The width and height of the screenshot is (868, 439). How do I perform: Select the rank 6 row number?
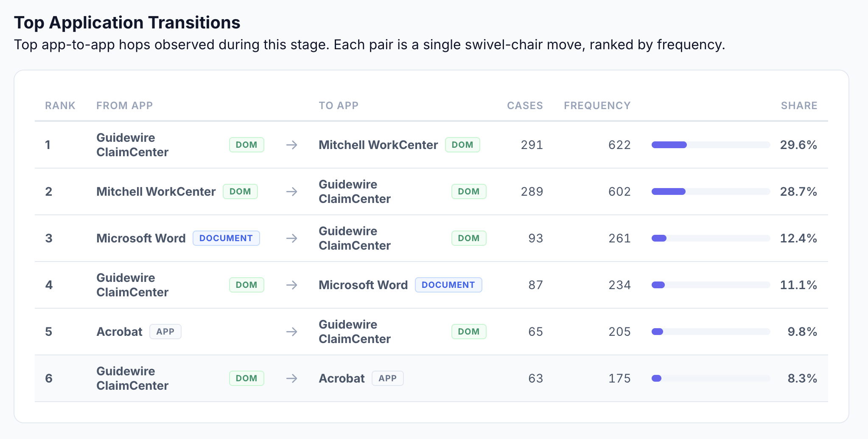pyautogui.click(x=49, y=379)
